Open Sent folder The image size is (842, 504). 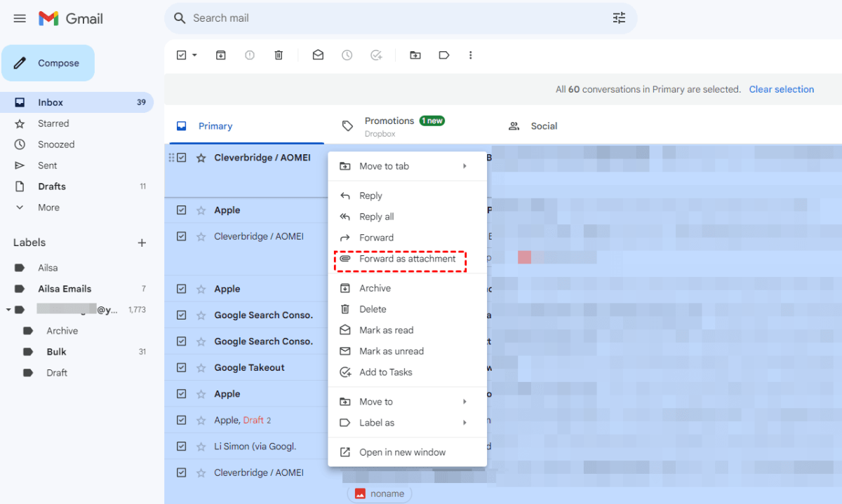(x=77, y=165)
